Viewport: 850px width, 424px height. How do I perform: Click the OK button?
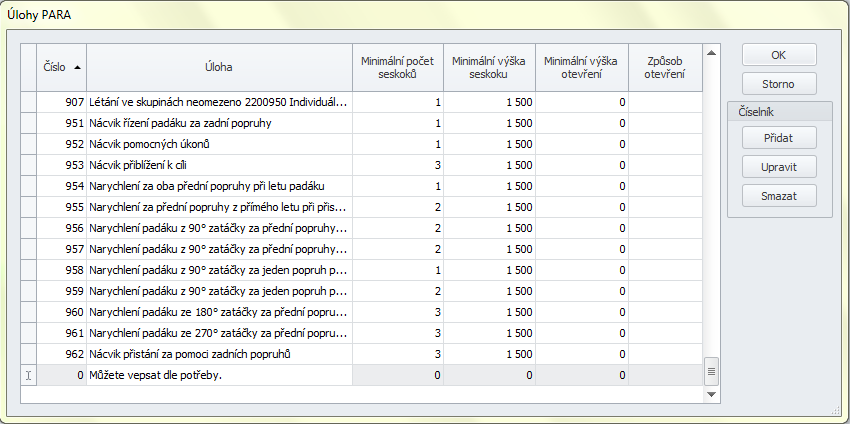point(779,55)
